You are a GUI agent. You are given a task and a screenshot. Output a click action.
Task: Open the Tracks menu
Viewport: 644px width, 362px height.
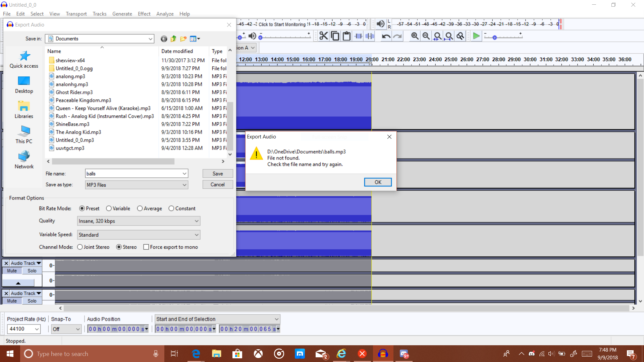coord(99,14)
